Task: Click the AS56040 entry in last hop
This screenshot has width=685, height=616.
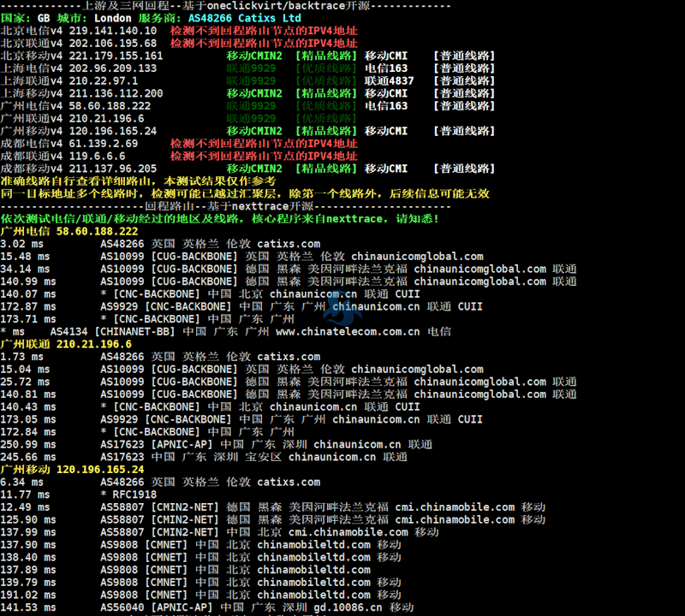Action: (x=125, y=607)
